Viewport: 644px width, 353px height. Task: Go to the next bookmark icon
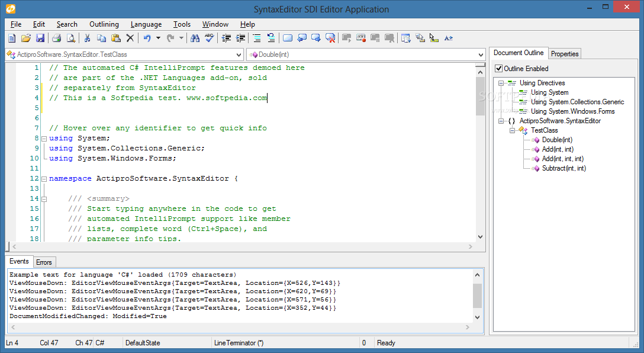[316, 38]
